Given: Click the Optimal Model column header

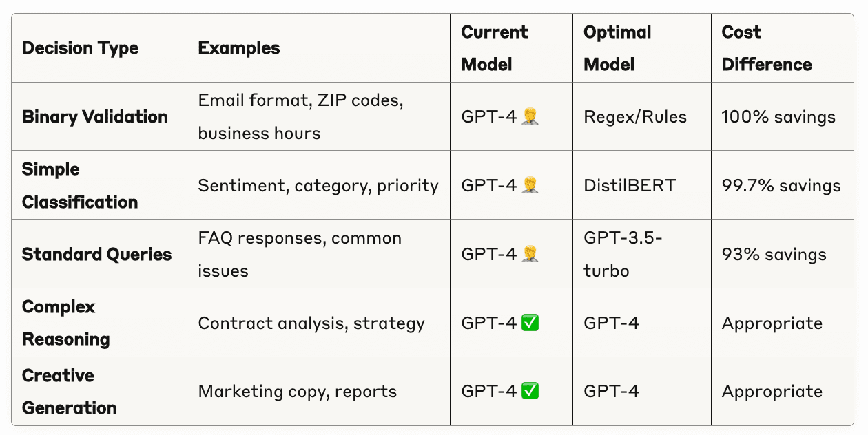Looking at the screenshot, I should coord(618,48).
